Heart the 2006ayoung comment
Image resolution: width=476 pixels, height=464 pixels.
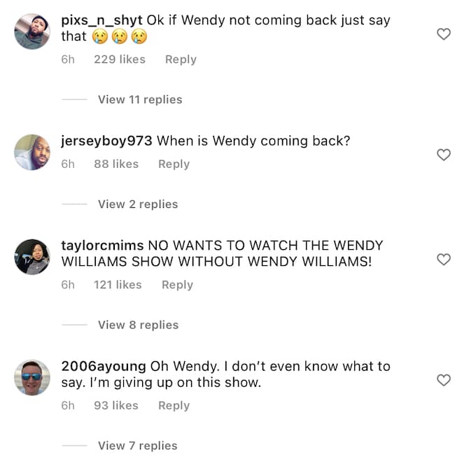point(444,380)
